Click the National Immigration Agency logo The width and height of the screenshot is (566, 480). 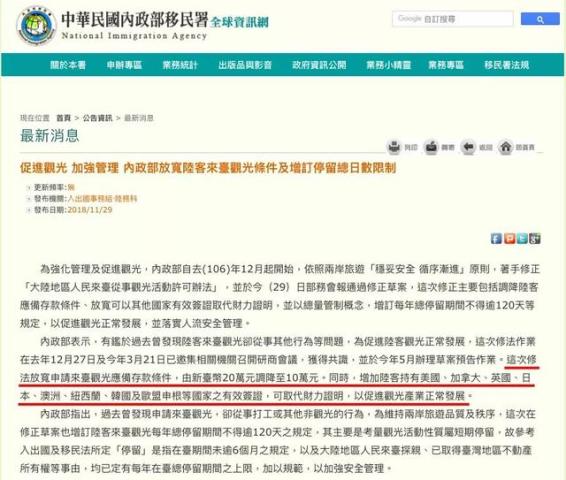[x=36, y=25]
